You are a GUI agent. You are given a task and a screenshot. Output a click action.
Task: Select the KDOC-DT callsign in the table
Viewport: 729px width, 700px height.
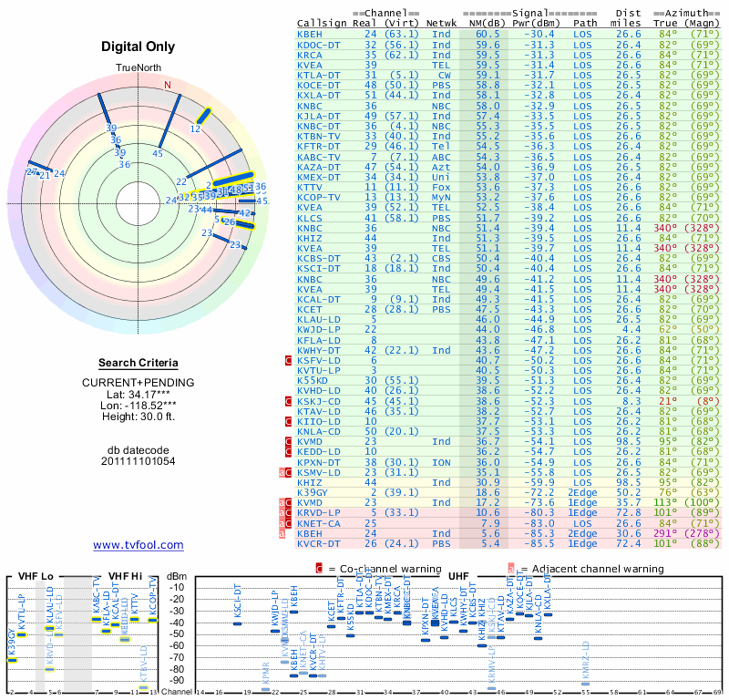319,45
